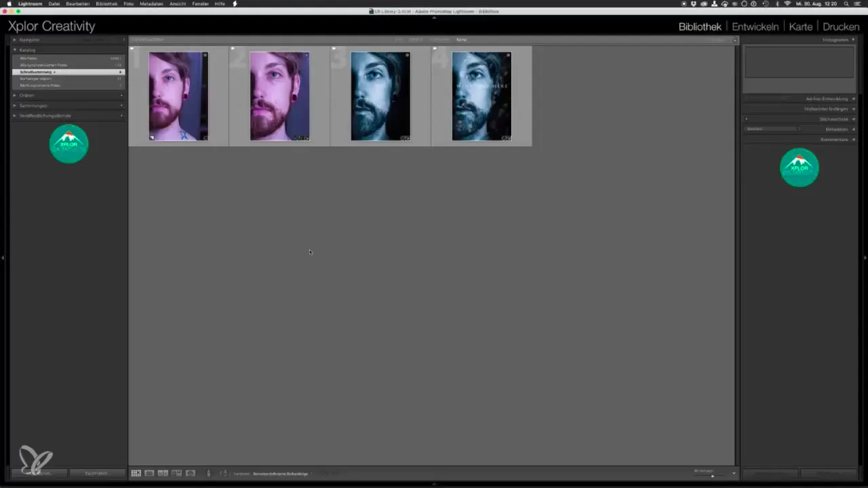Open the Bluetooth status menu
868x488 pixels.
pyautogui.click(x=776, y=3)
